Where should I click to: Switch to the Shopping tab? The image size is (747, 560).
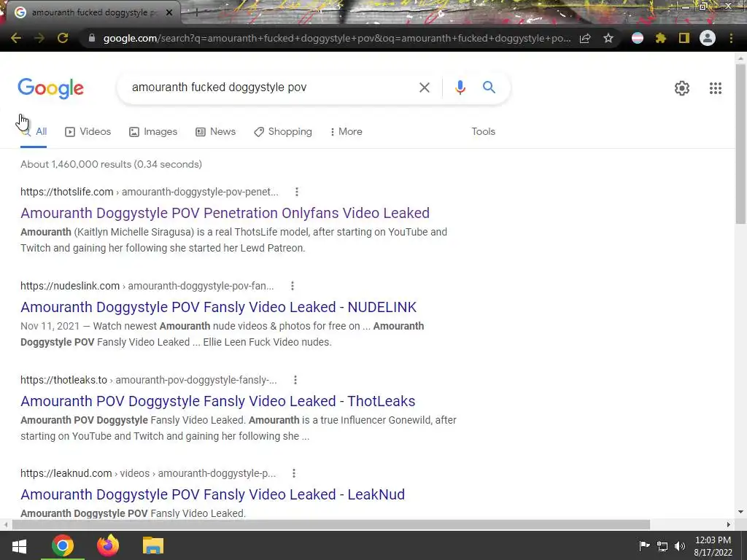(x=283, y=132)
